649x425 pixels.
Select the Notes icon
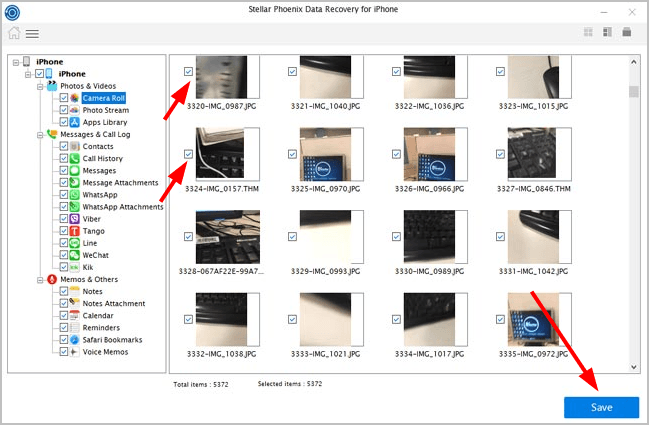pos(75,291)
